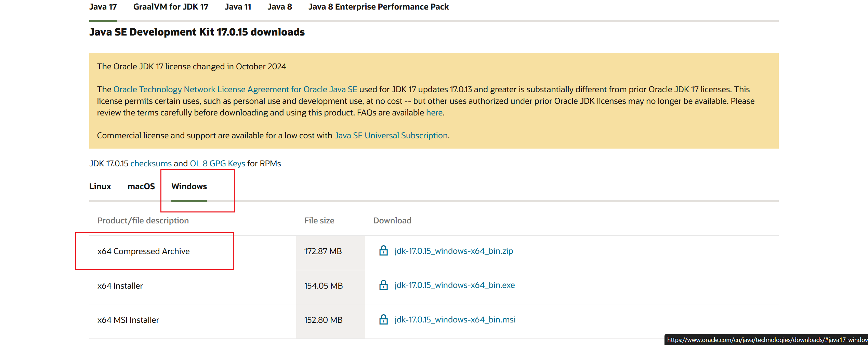Select the Java 11 tab
The image size is (868, 345).
(238, 7)
